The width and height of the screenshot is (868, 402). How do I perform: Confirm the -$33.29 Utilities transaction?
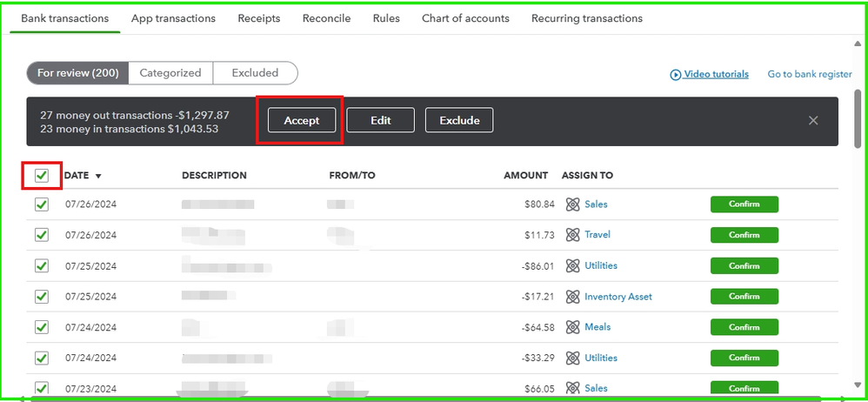744,358
